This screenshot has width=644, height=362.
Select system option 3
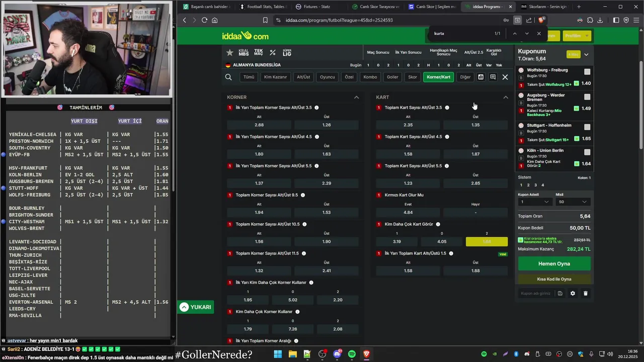535,185
